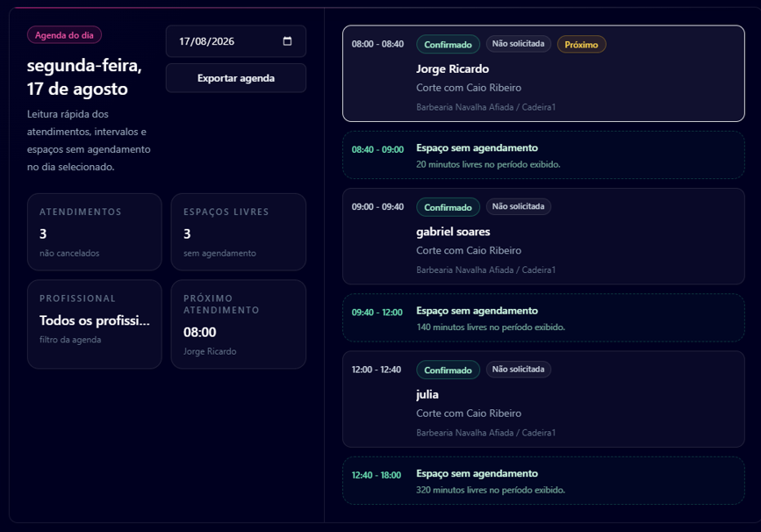Select the free slot 09:40 - 12:00

pos(543,318)
